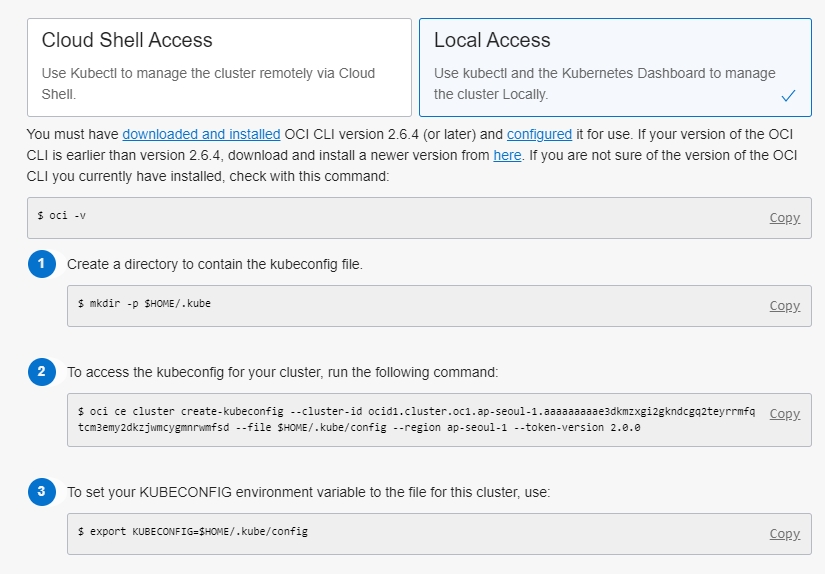The width and height of the screenshot is (825, 574).
Task: Click the step 1 number badge
Action: (x=42, y=264)
